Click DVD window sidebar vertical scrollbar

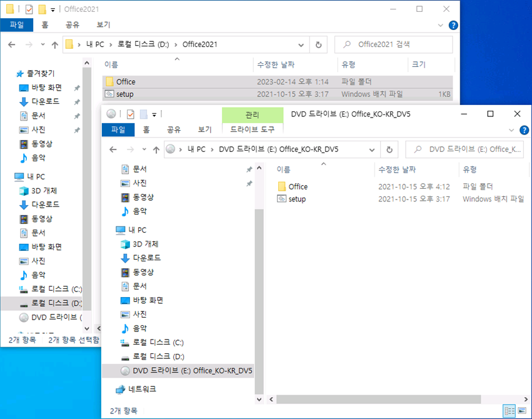click(x=259, y=301)
